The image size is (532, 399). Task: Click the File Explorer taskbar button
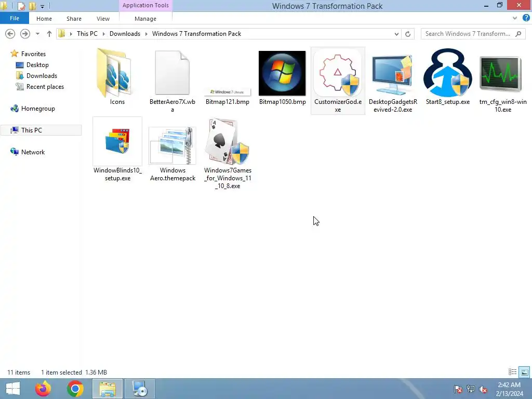[x=107, y=389]
